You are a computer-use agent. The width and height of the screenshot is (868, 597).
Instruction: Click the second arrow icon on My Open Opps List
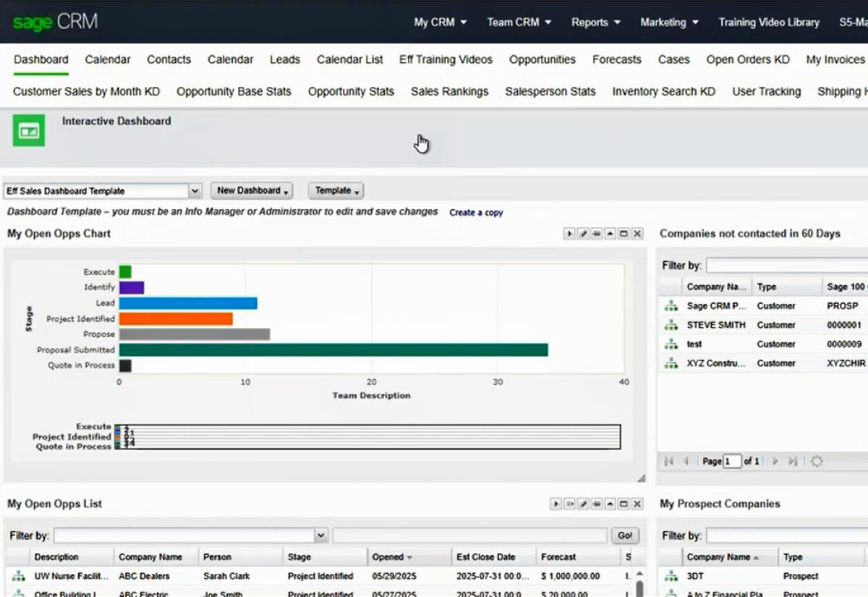click(x=569, y=504)
